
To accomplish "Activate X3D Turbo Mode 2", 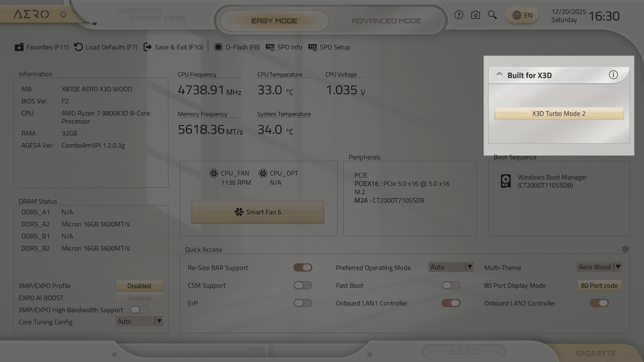I will point(558,113).
